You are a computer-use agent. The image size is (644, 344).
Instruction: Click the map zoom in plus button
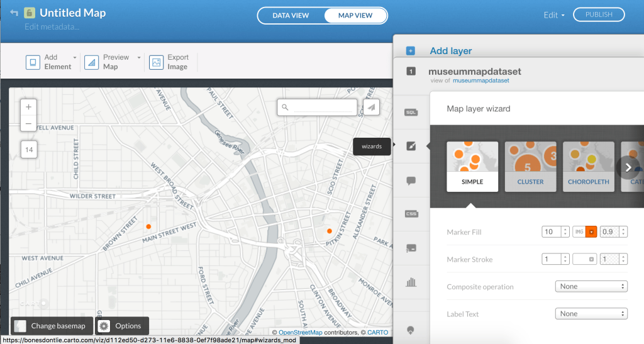[x=29, y=108]
